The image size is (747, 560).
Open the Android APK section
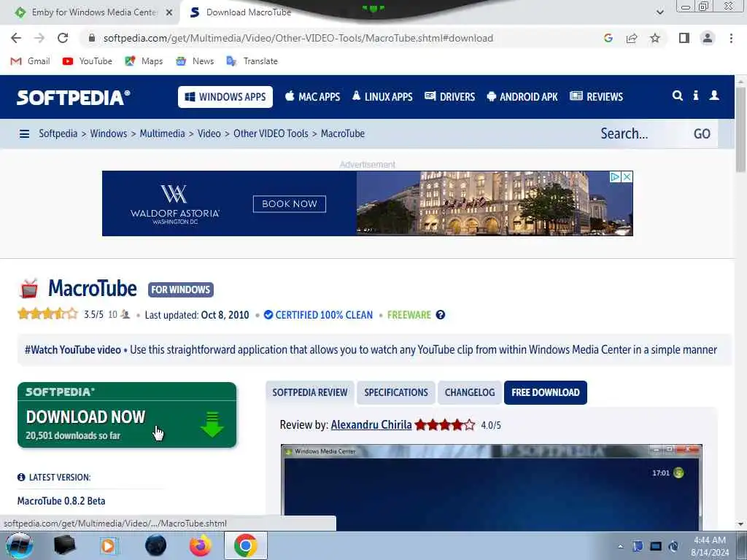click(522, 97)
